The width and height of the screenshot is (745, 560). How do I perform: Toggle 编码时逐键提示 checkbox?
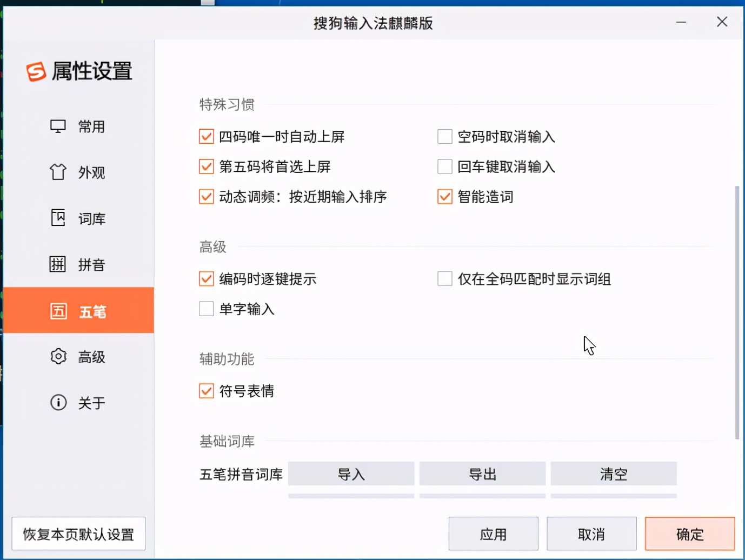[x=207, y=279]
